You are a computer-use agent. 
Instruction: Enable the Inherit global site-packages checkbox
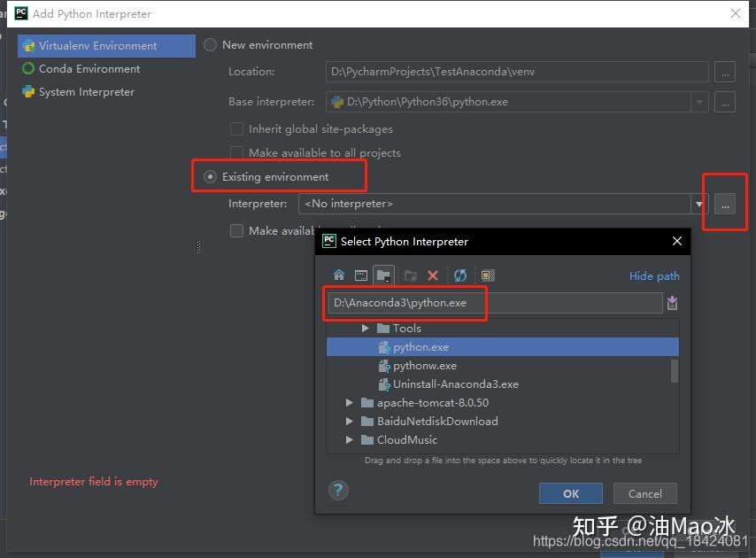(x=236, y=128)
